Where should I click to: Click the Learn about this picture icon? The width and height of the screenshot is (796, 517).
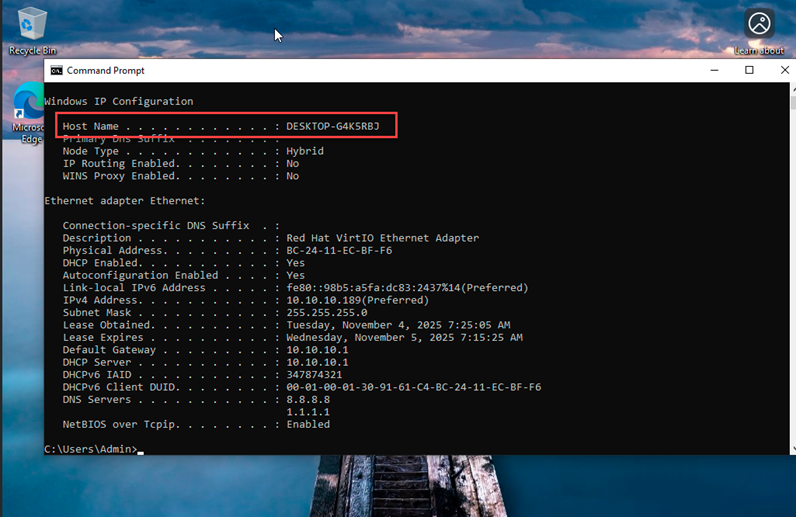[760, 26]
